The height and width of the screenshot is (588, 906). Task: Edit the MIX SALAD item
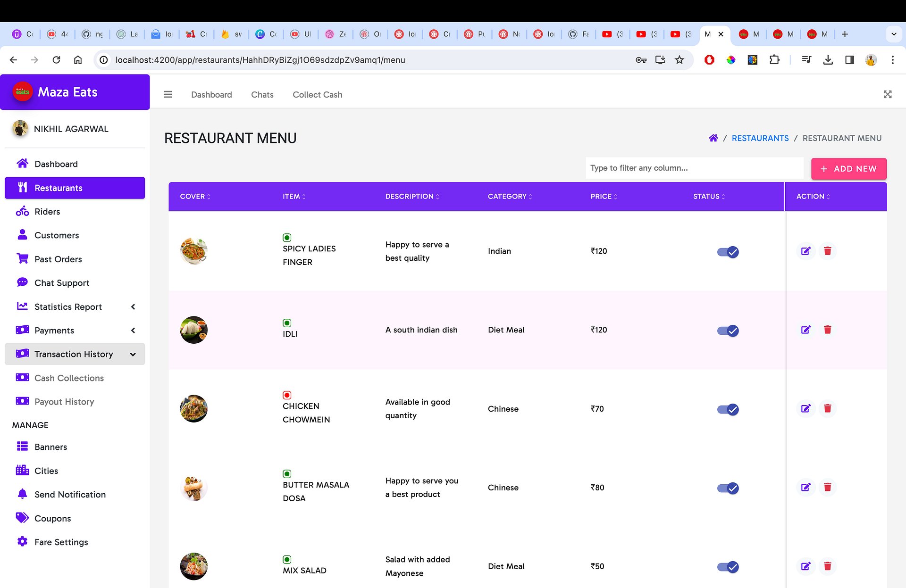(805, 566)
